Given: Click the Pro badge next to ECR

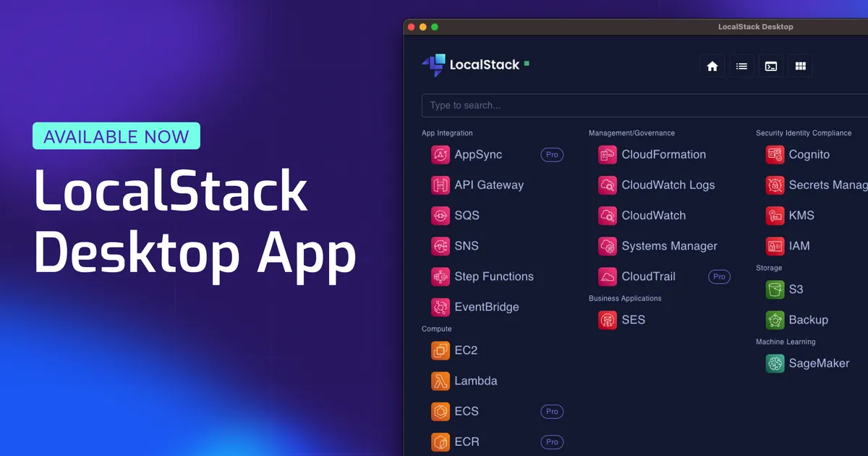Looking at the screenshot, I should point(552,442).
